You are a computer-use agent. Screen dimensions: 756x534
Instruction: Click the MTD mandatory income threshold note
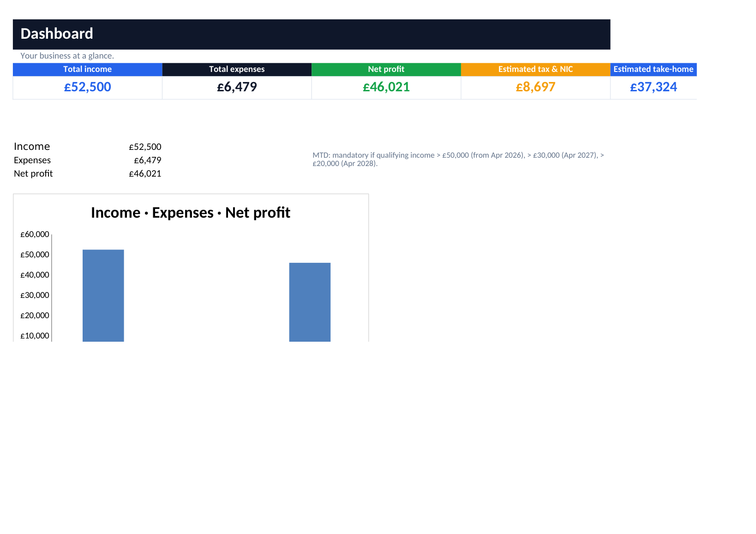coord(458,159)
